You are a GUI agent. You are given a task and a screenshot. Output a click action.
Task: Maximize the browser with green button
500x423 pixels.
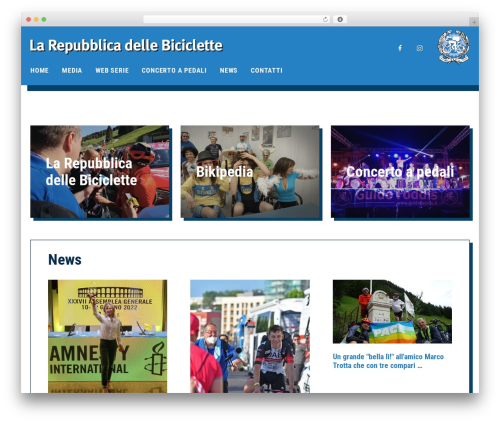44,19
